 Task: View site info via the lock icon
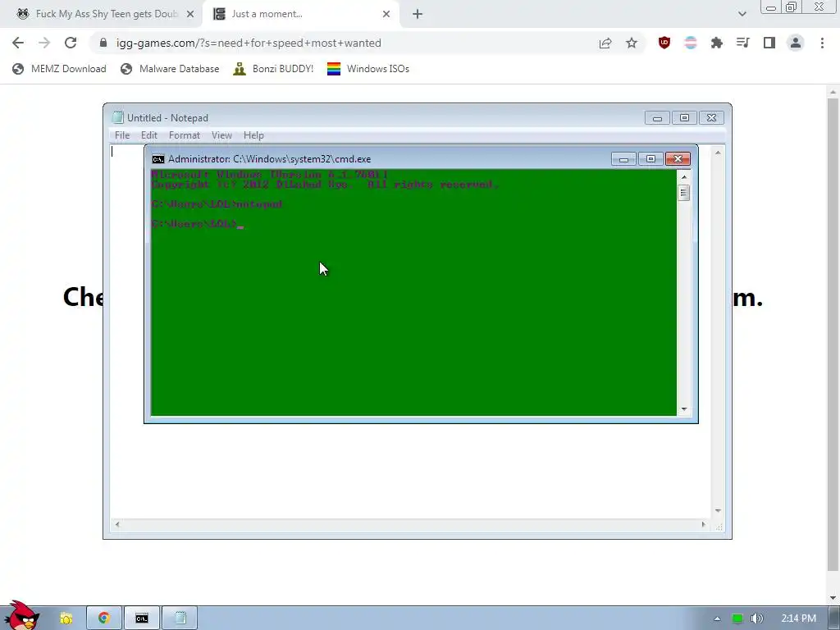tap(103, 43)
